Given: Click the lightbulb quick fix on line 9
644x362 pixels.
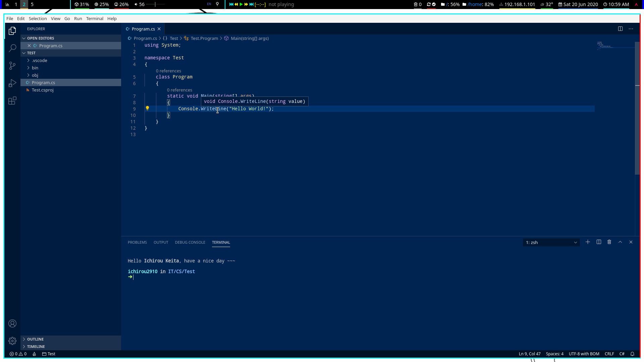Looking at the screenshot, I should coord(148,108).
